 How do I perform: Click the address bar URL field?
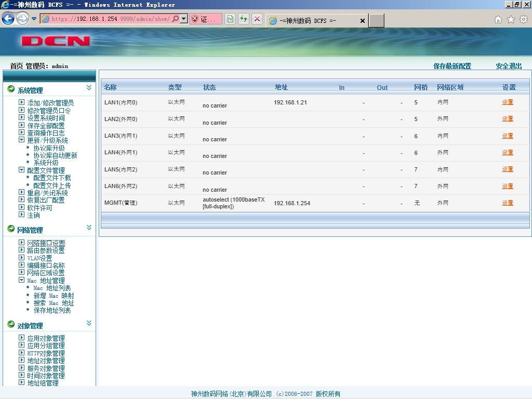(x=111, y=19)
